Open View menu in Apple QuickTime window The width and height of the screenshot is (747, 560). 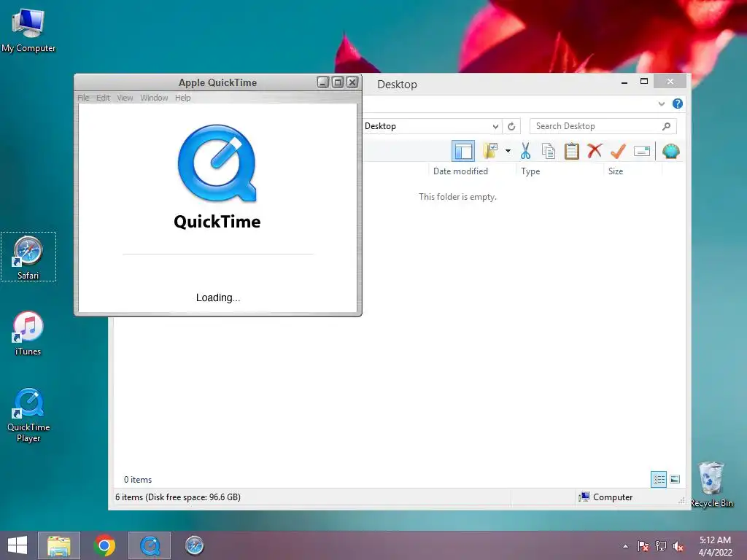point(125,98)
